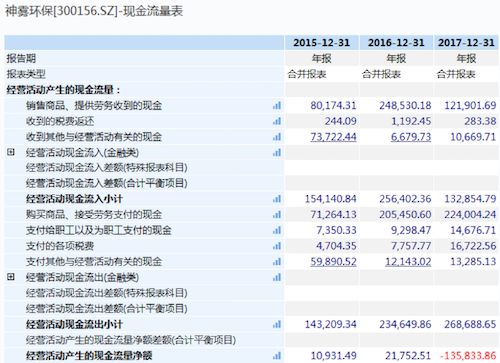Screen dimensions: 500x363
Task: Select the 2015-12-31 column header
Action: point(322,43)
